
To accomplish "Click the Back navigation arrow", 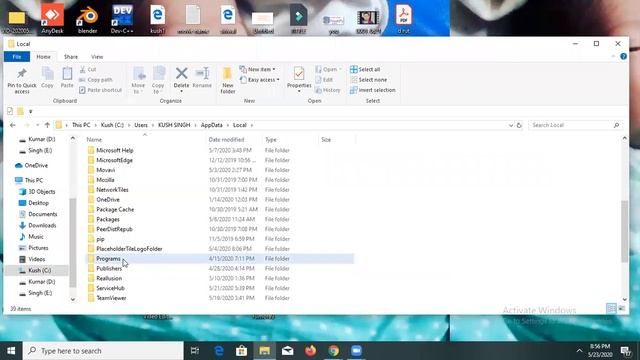I will [x=13, y=125].
